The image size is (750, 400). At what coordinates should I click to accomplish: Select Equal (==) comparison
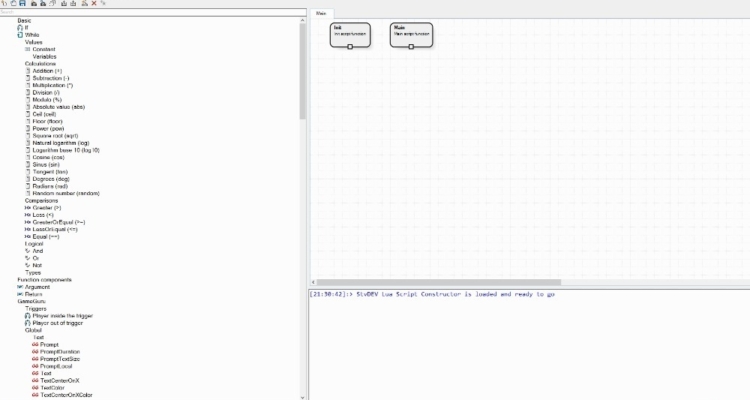(x=42, y=236)
